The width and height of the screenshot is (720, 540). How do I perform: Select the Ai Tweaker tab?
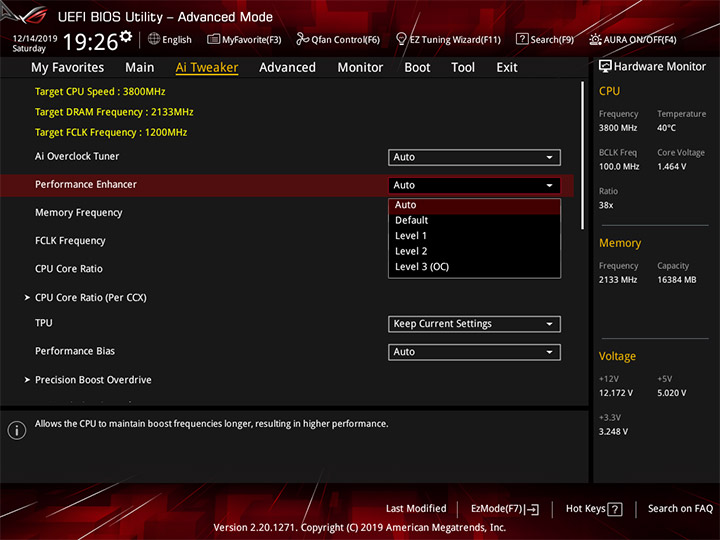[x=207, y=68]
